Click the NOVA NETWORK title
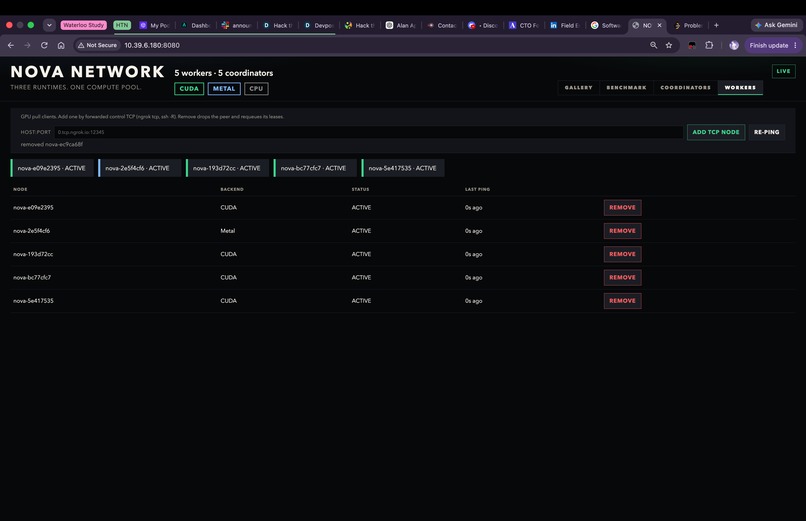Viewport: 806px width, 521px height. 87,71
